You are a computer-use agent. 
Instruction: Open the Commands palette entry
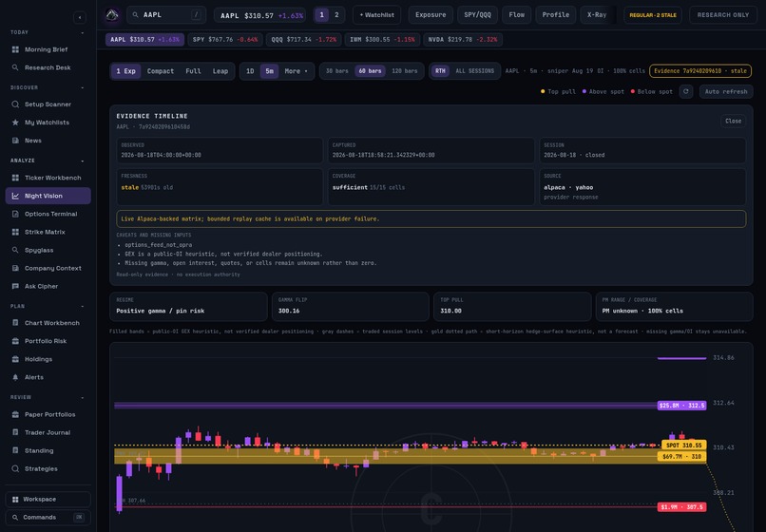tap(48, 518)
